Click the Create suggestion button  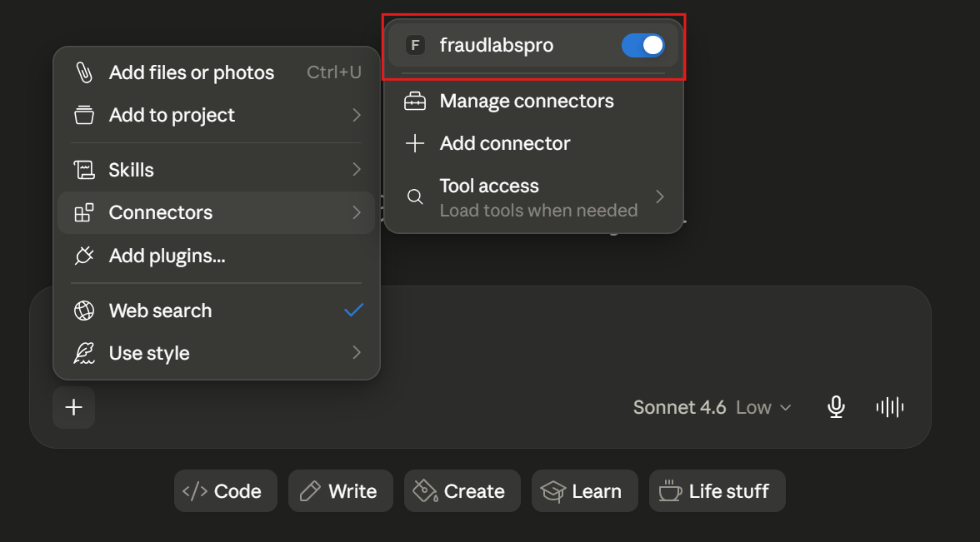point(462,491)
